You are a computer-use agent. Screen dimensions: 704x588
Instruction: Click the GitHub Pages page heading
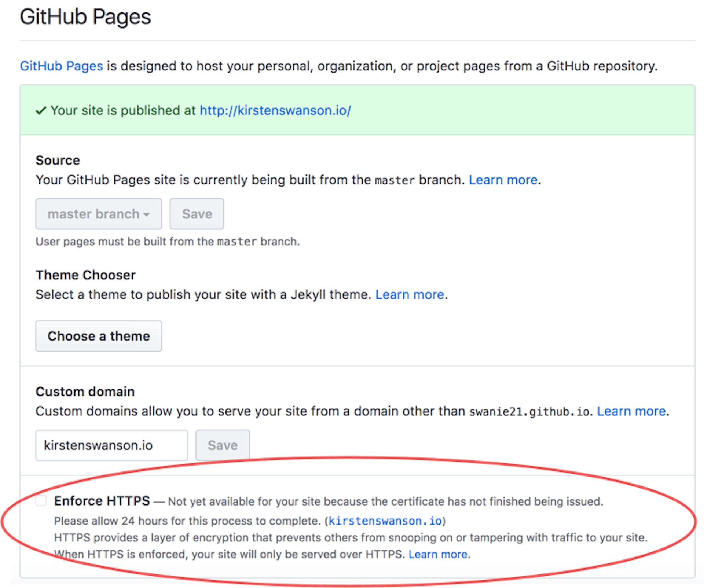[x=85, y=17]
